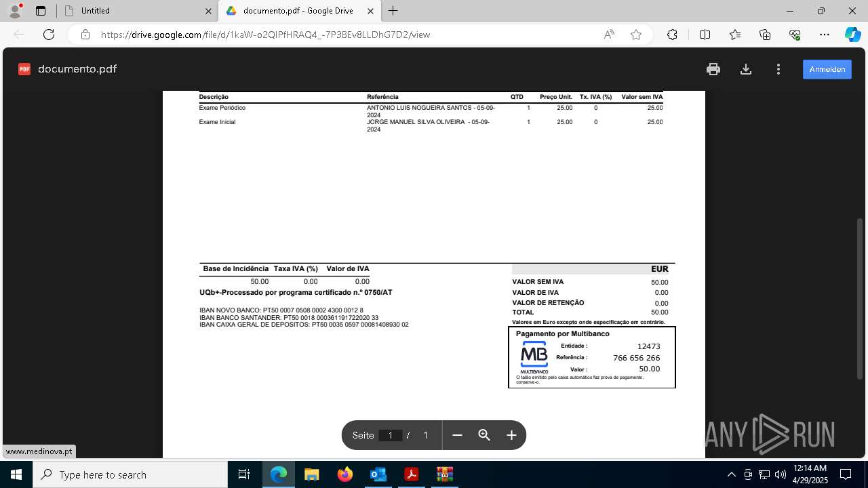Select the IBAN CAIXA GERAL DE DEPOSITOS line
Viewport: 868px width, 488px height.
[304, 325]
